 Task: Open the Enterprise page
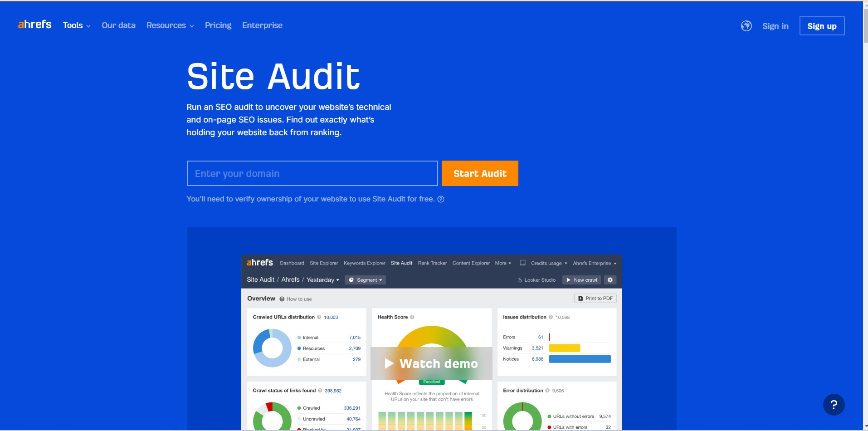262,25
